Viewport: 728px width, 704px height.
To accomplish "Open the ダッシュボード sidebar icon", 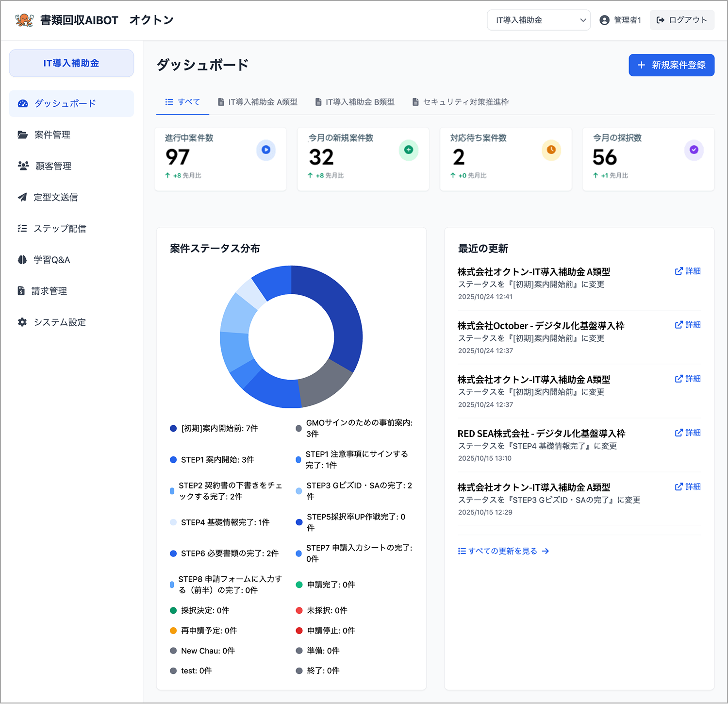I will click(x=22, y=103).
